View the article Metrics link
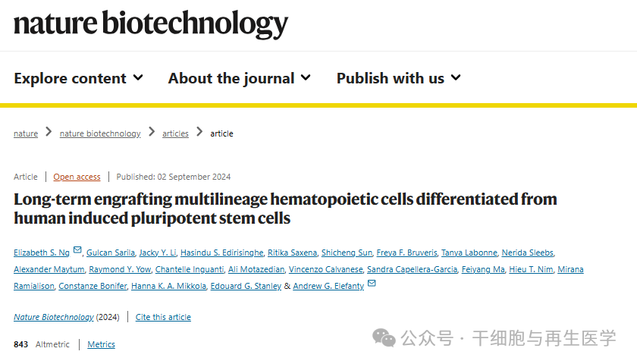This screenshot has height=364, width=637. (x=101, y=344)
